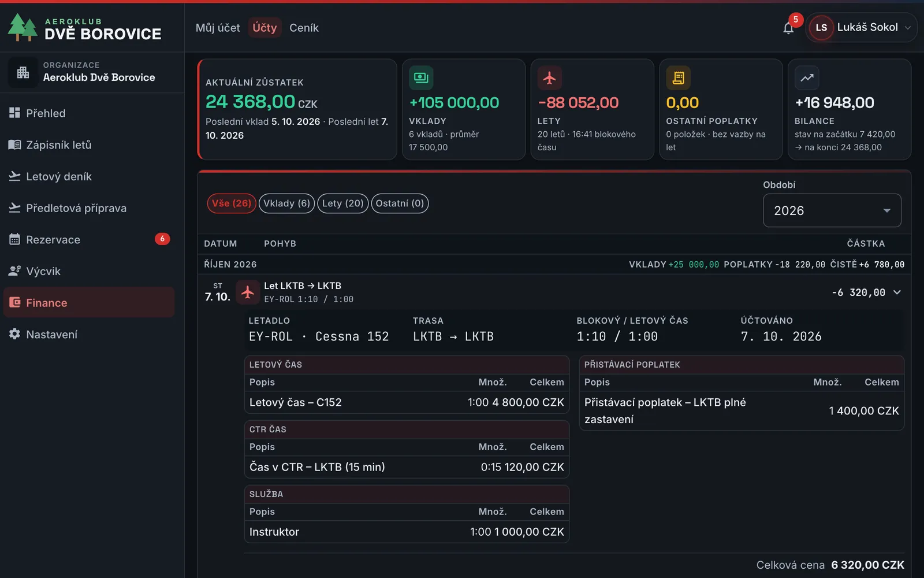Click the yellow Ostatní poplatky receipt icon
The image size is (924, 578).
[678, 77]
